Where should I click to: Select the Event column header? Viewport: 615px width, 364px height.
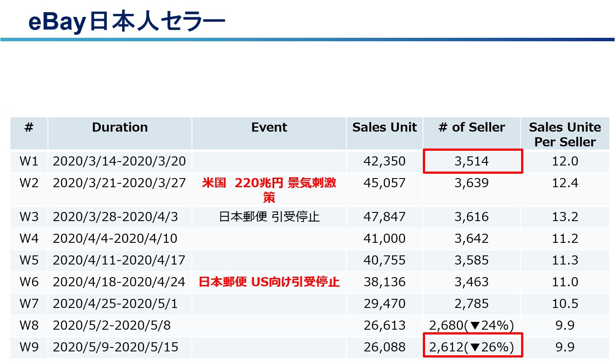(x=269, y=127)
